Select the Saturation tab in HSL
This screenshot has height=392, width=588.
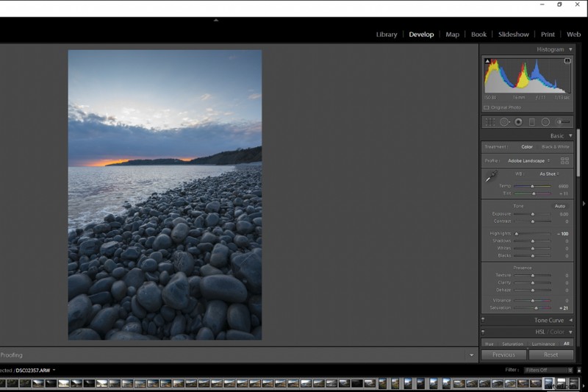tap(512, 344)
